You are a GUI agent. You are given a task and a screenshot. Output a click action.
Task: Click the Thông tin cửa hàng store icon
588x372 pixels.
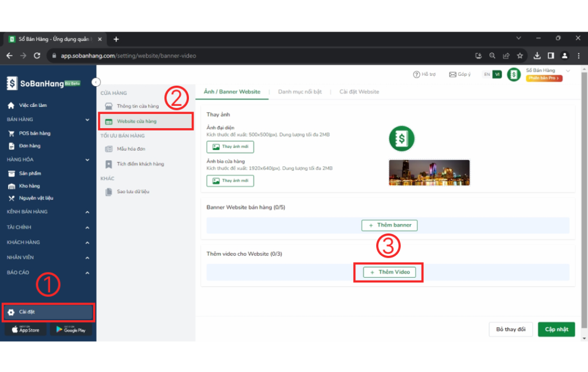(109, 106)
